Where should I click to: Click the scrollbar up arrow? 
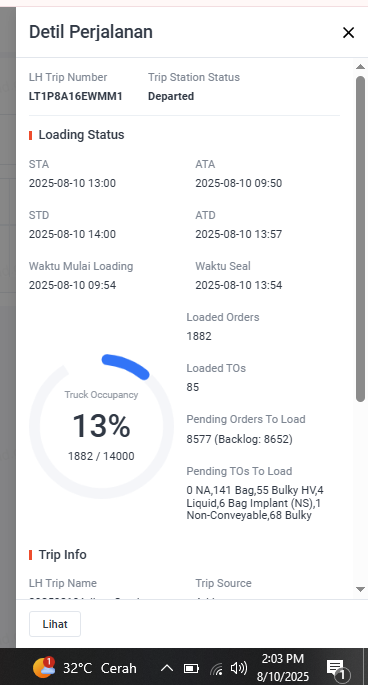click(360, 67)
